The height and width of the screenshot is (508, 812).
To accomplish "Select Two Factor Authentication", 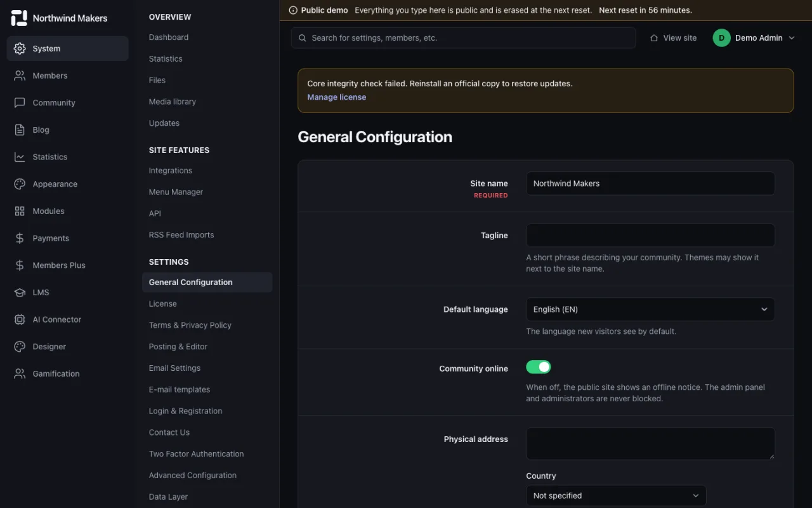I will coord(197,454).
